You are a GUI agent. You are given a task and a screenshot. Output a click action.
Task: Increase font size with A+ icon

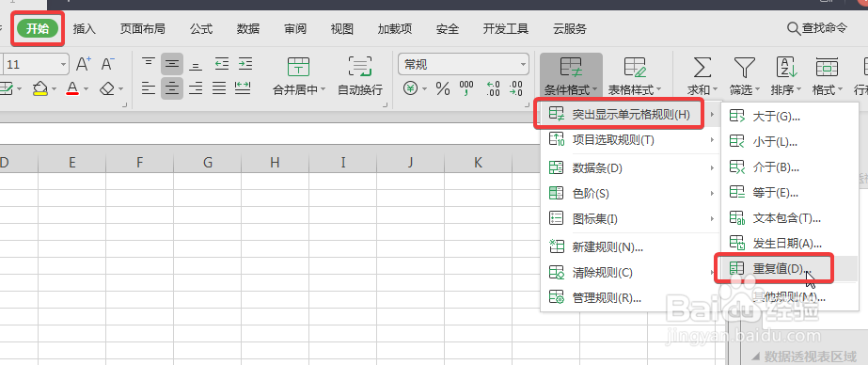pos(83,64)
